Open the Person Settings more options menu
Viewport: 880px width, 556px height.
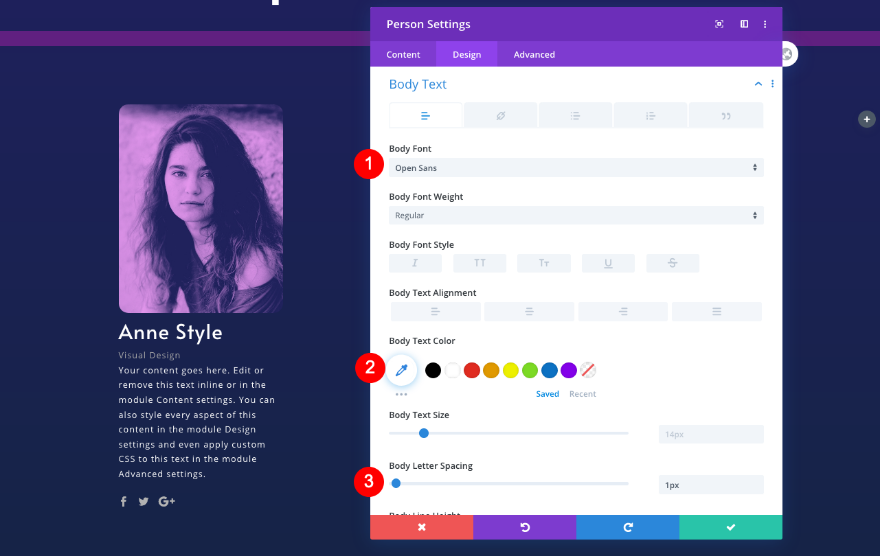coord(765,24)
